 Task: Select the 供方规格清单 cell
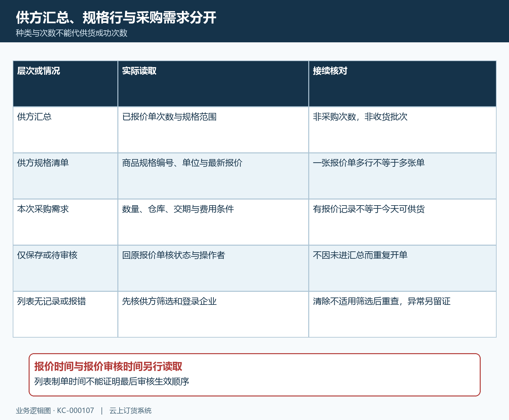point(65,176)
